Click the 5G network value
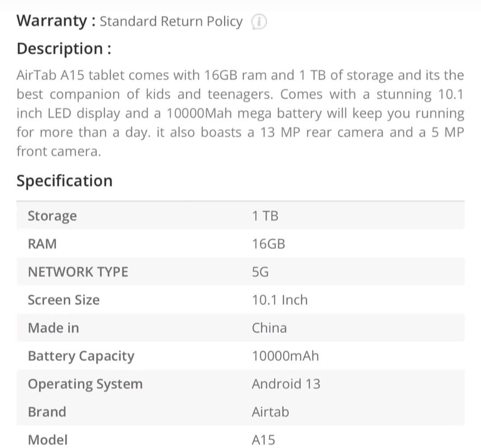This screenshot has width=481, height=448. (x=260, y=272)
